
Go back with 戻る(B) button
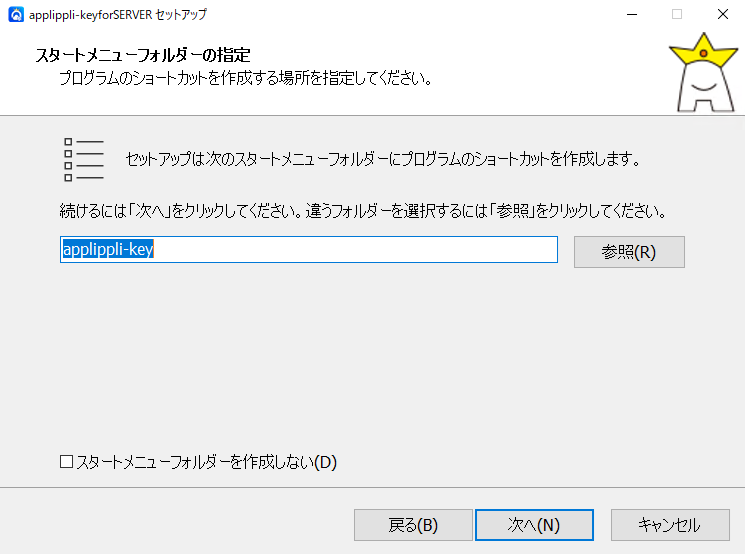point(413,525)
